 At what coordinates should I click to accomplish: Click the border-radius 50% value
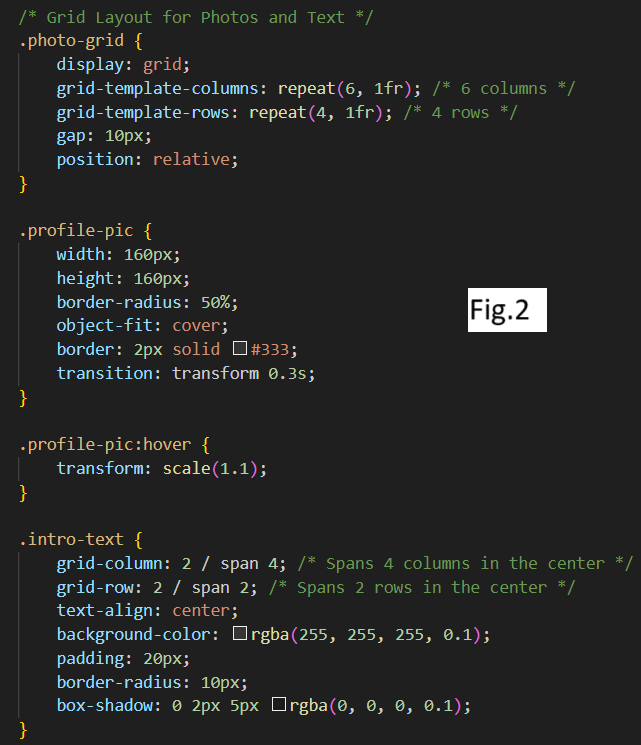220,302
